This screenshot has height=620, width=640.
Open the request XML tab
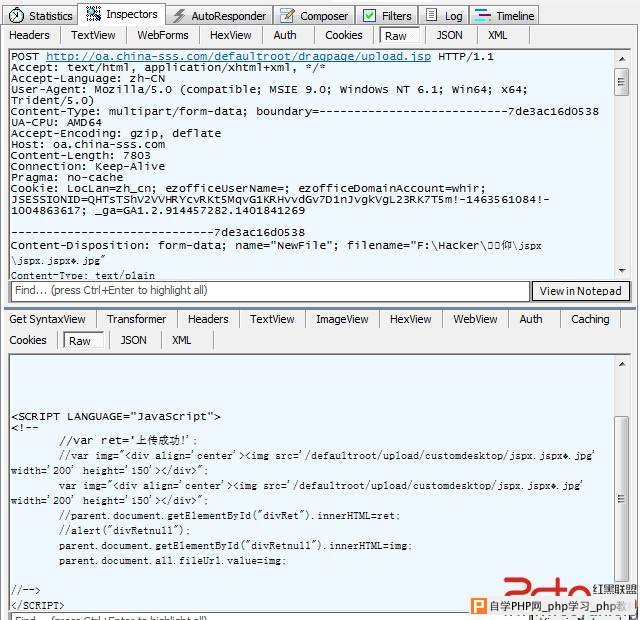[498, 35]
